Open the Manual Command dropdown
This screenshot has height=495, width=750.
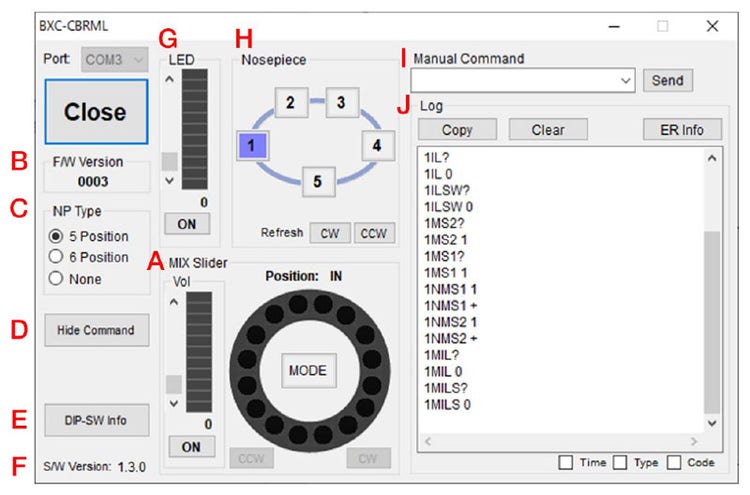(x=626, y=80)
